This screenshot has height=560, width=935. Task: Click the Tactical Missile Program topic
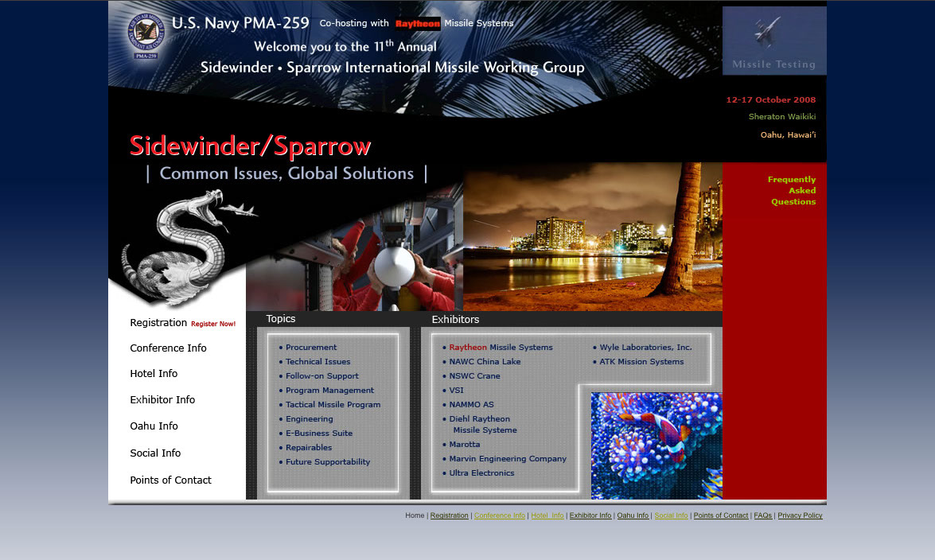(x=333, y=404)
